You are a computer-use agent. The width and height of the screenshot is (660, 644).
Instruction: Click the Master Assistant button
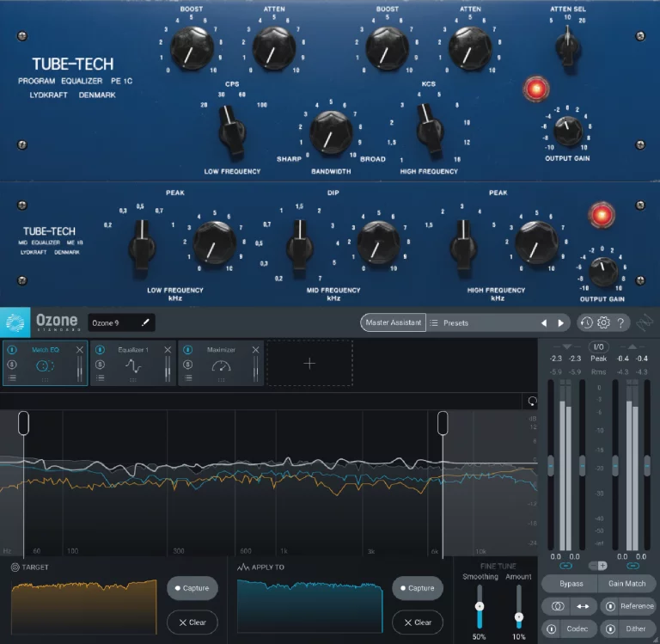coord(393,322)
